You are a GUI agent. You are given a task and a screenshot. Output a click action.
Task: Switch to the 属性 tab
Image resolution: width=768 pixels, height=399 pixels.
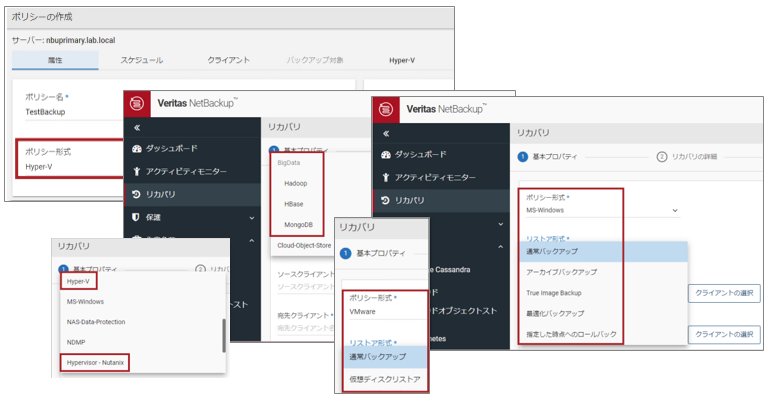click(55, 60)
